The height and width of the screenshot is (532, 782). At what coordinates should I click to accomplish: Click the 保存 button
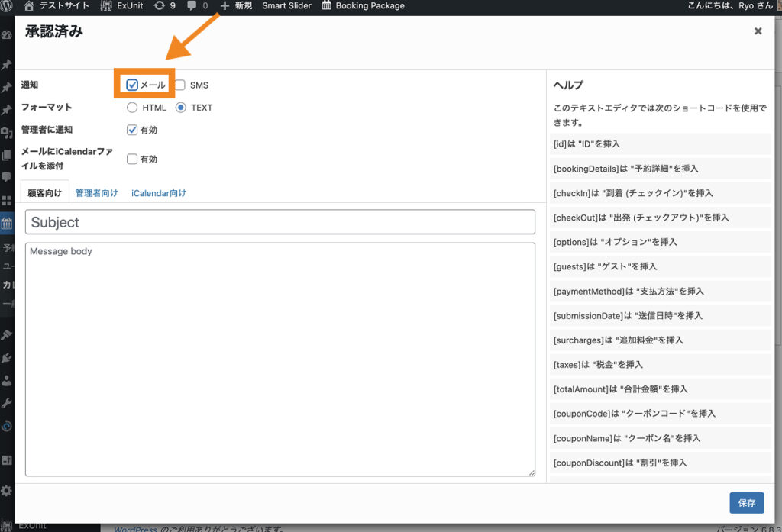click(x=746, y=503)
